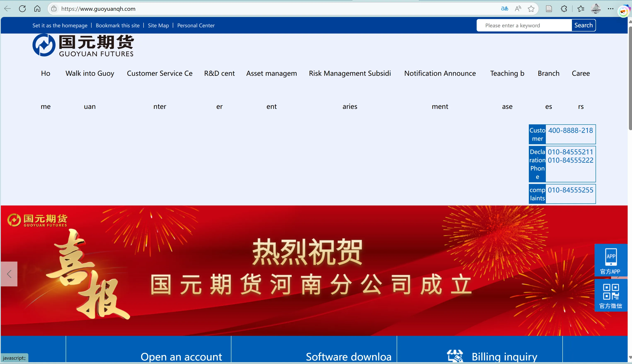This screenshot has height=364, width=632.
Task: Open the translate page icon
Action: 505,9
